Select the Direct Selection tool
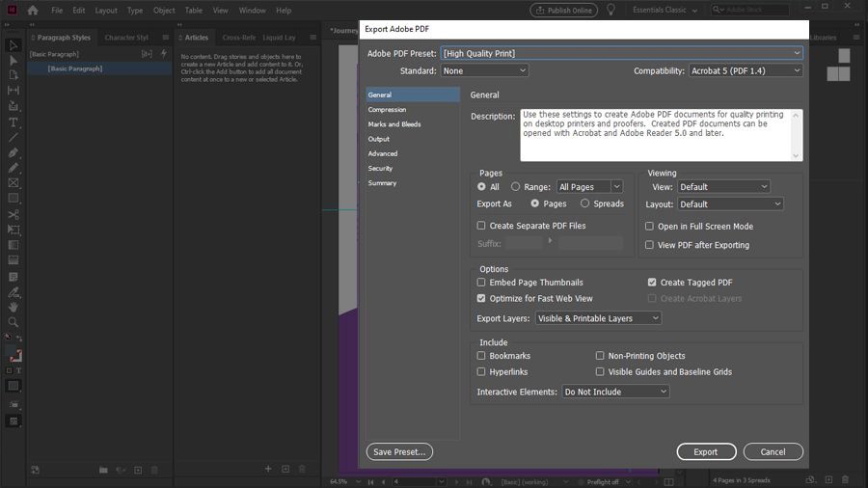868x488 pixels. (x=14, y=61)
